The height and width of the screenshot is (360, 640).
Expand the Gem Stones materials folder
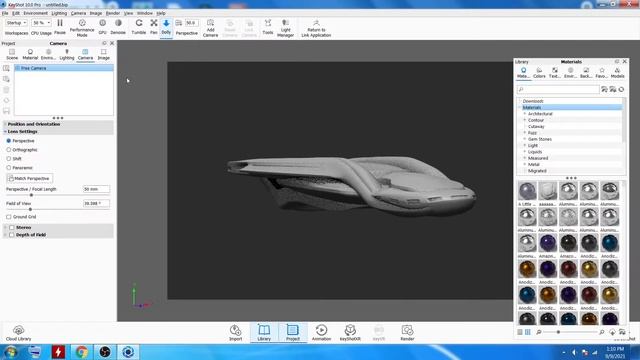[x=524, y=139]
